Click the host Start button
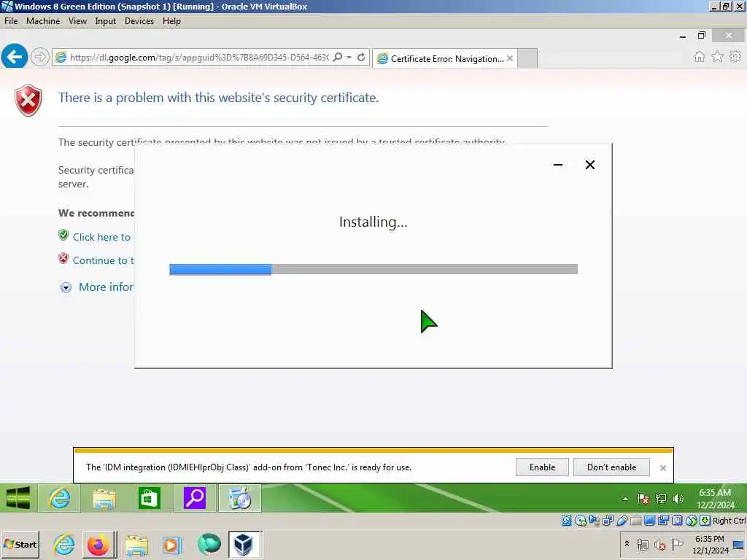The height and width of the screenshot is (560, 747). point(20,544)
